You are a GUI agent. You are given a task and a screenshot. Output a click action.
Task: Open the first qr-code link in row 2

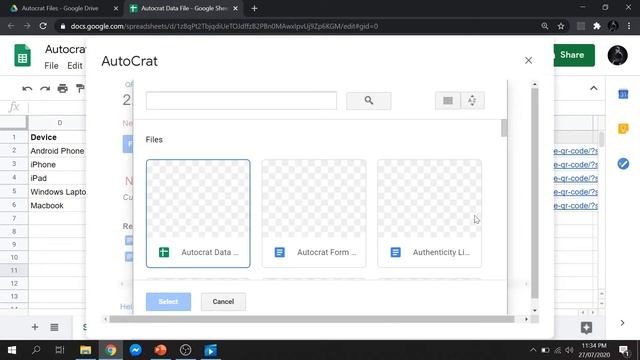click(576, 151)
